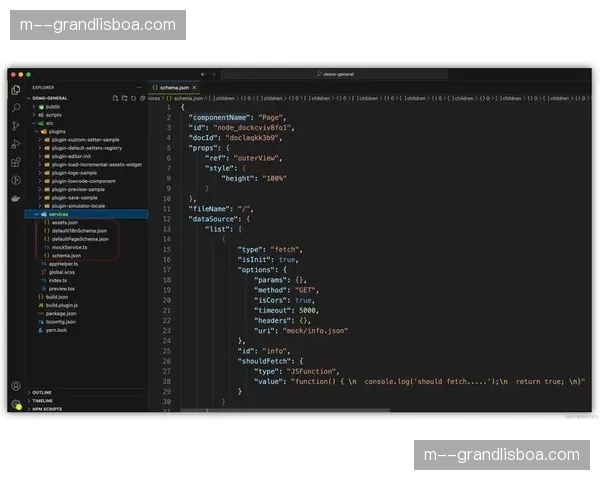
Task: Open package.json in the explorer
Action: [61, 313]
